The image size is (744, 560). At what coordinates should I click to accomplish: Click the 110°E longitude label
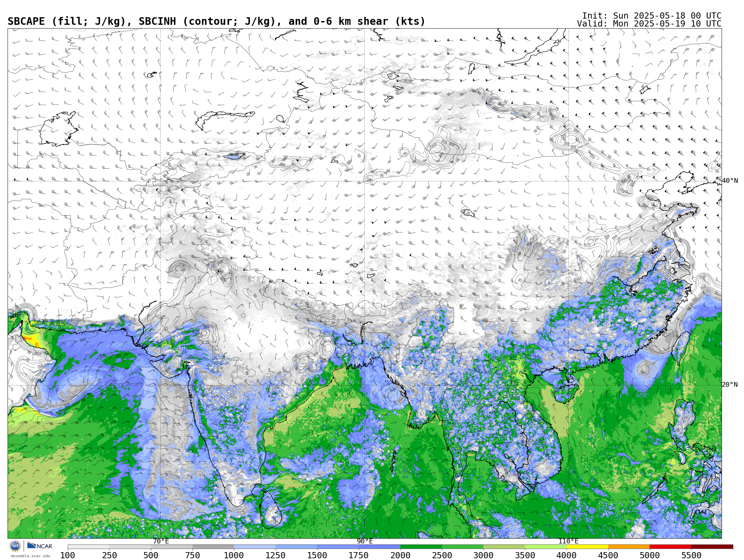(569, 541)
